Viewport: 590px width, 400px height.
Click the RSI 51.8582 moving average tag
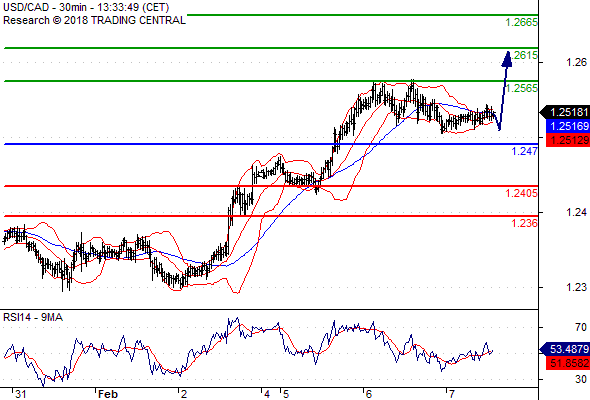pyautogui.click(x=568, y=363)
